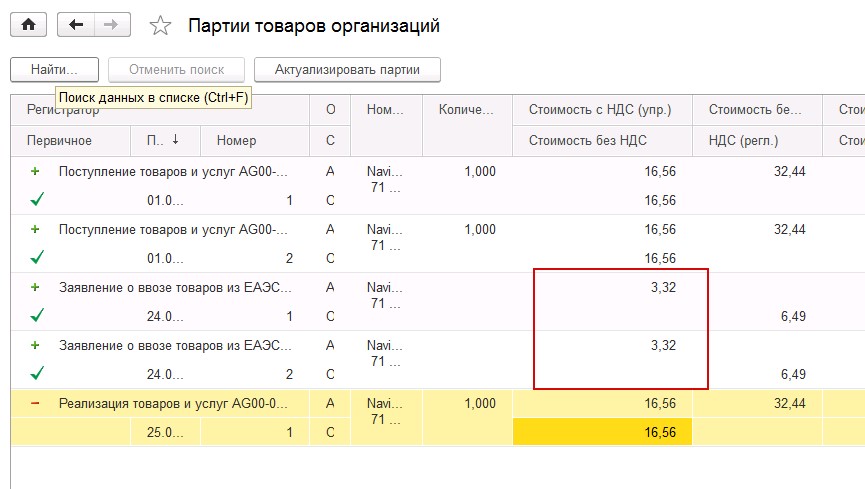Image resolution: width=865 pixels, height=489 pixels.
Task: Go back with the left arrow button
Action: click(x=76, y=25)
